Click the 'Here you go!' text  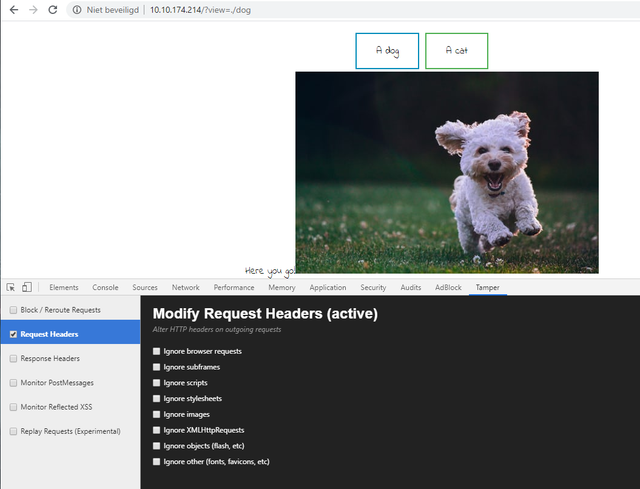pos(270,271)
